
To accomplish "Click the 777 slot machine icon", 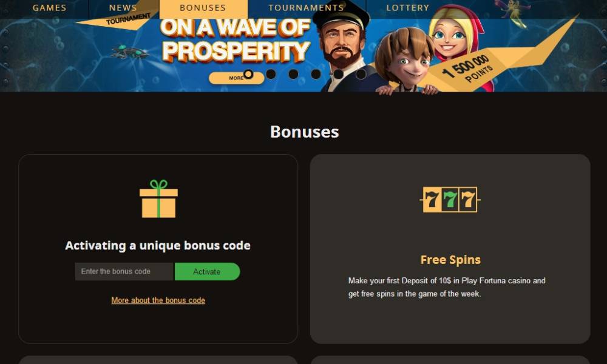I will point(450,200).
